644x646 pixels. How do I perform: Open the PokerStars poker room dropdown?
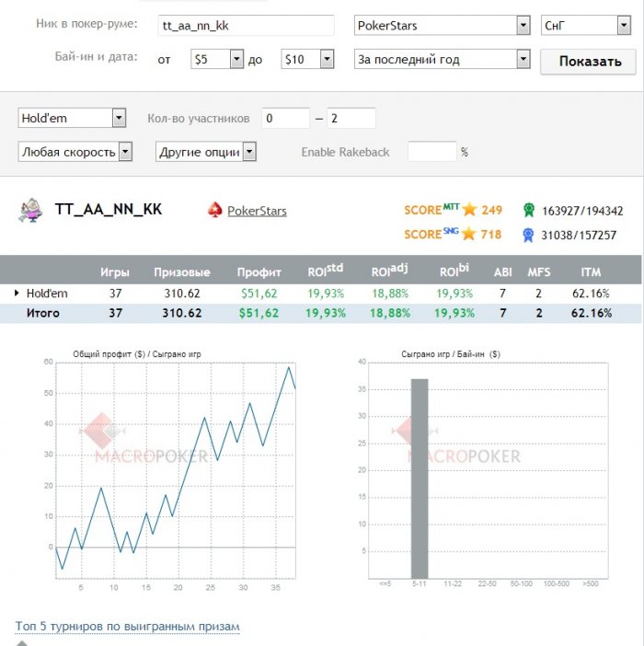442,26
